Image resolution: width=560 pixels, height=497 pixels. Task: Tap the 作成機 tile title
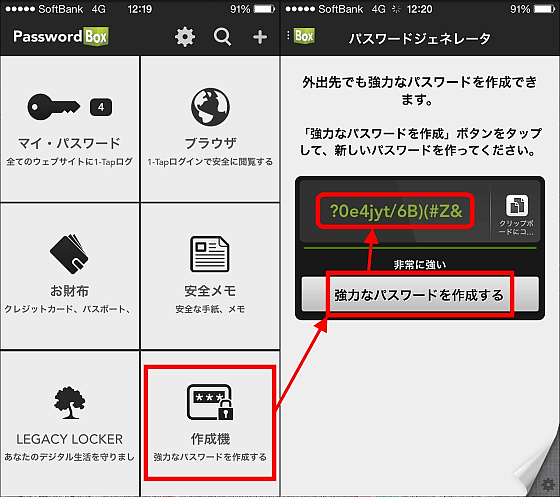[x=210, y=439]
